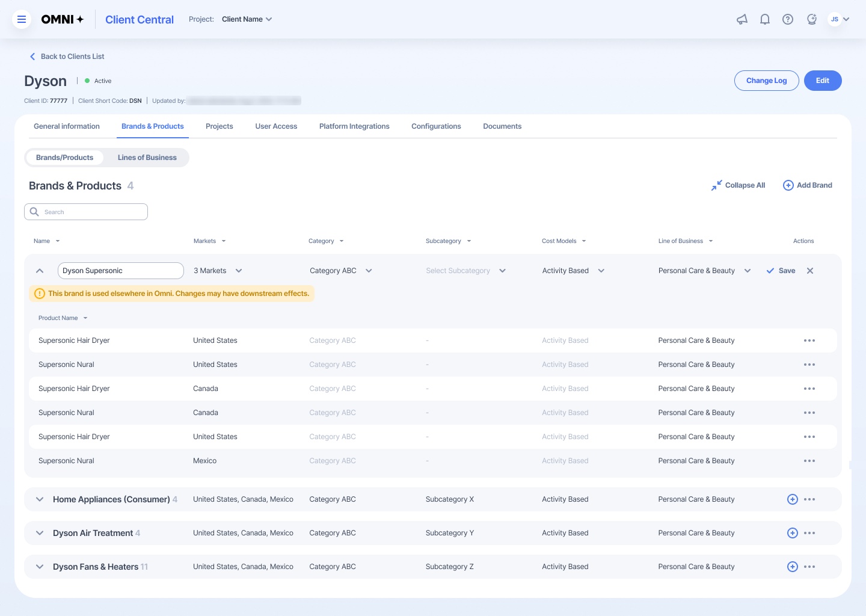This screenshot has width=866, height=616.
Task: Open announcements megaphone icon
Action: 742,19
